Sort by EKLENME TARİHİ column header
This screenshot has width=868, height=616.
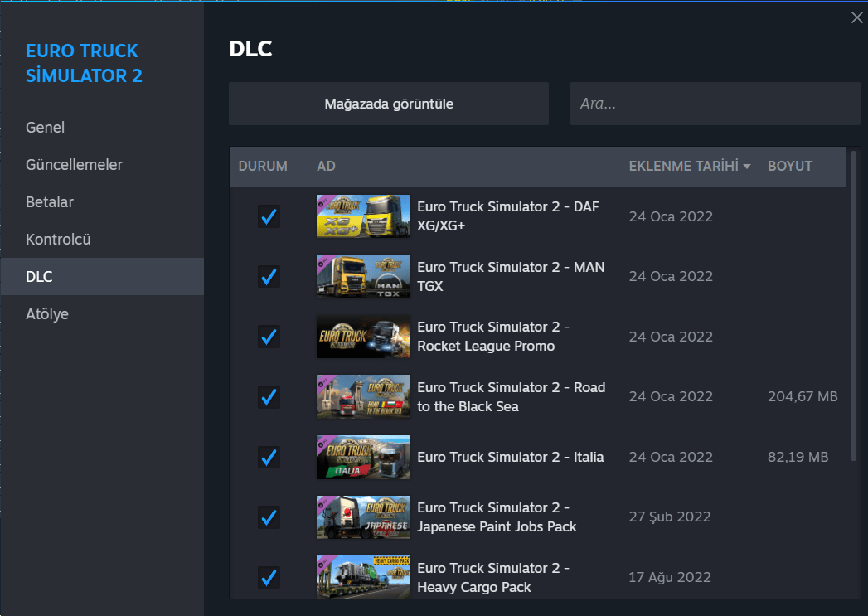point(684,166)
